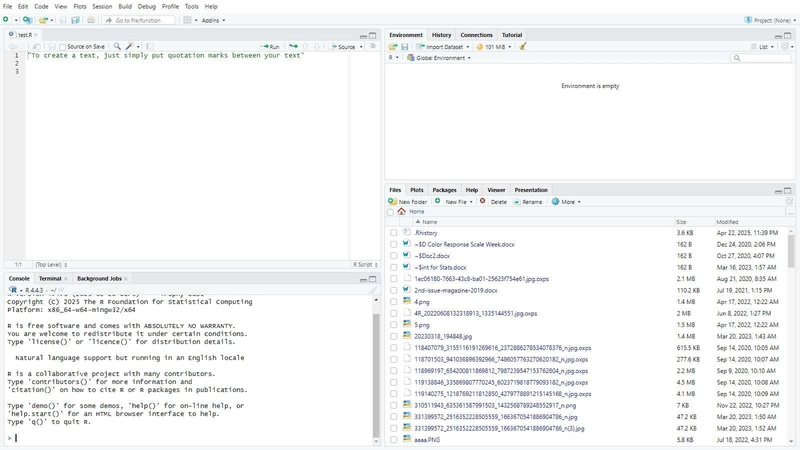The height and width of the screenshot is (450, 800).
Task: Click the Find/Replace magnifier in editor toolbar
Action: pyautogui.click(x=117, y=46)
